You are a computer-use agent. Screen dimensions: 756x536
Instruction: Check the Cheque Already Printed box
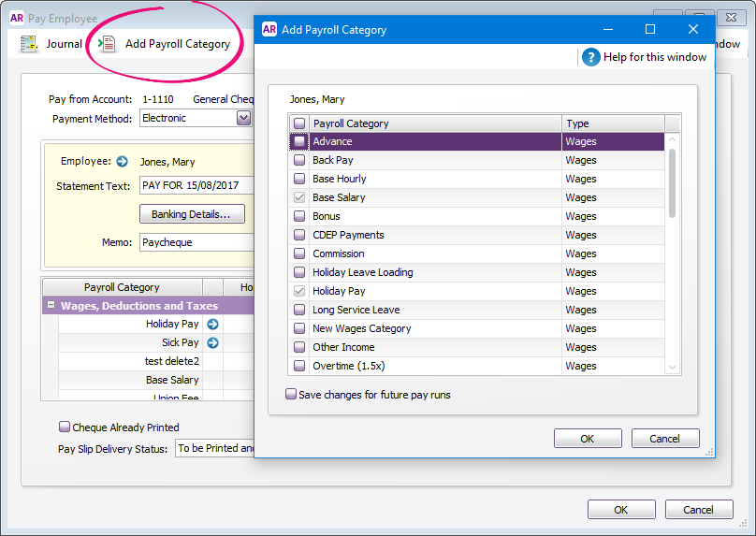(65, 427)
